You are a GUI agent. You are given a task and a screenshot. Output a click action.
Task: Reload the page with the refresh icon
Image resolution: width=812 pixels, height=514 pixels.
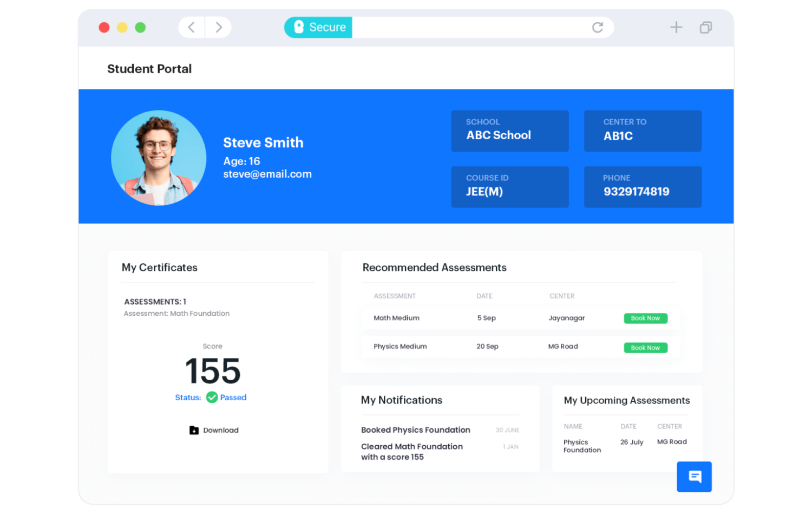click(598, 27)
